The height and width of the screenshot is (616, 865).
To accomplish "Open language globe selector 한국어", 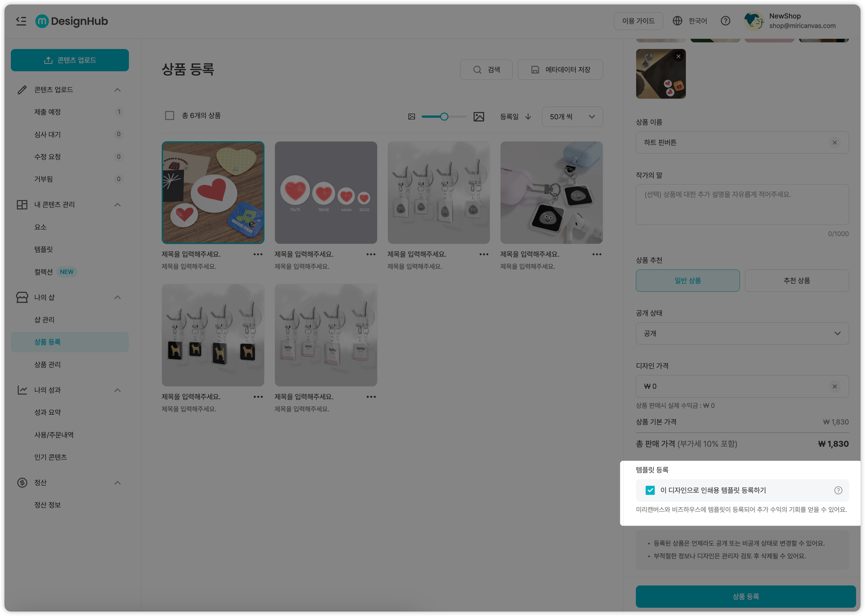I will [x=689, y=21].
